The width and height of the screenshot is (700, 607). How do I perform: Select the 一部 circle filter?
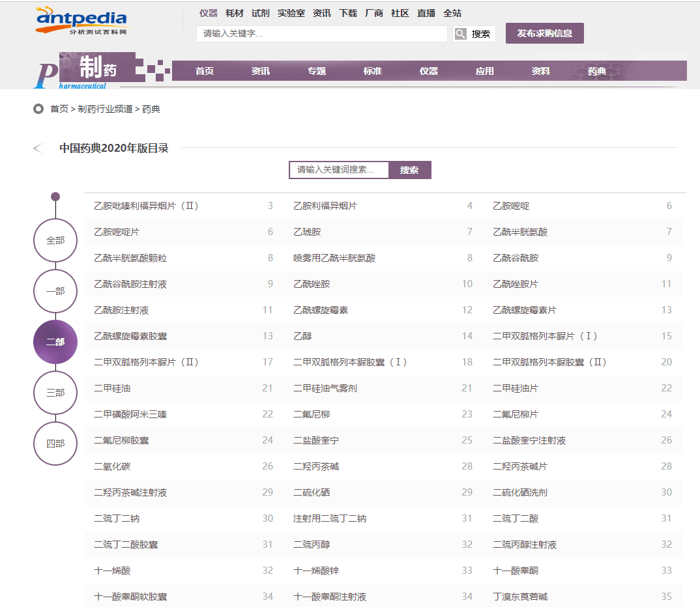55,291
